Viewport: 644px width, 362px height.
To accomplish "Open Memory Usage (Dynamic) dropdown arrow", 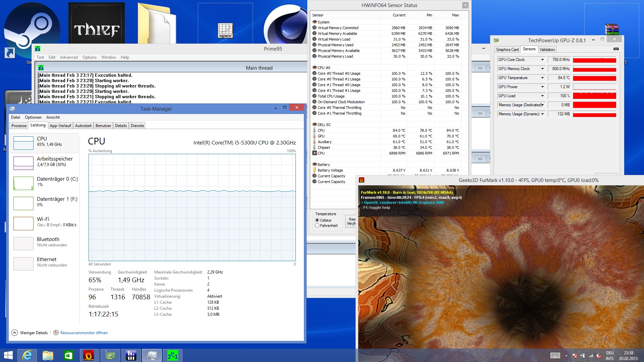I will click(542, 114).
